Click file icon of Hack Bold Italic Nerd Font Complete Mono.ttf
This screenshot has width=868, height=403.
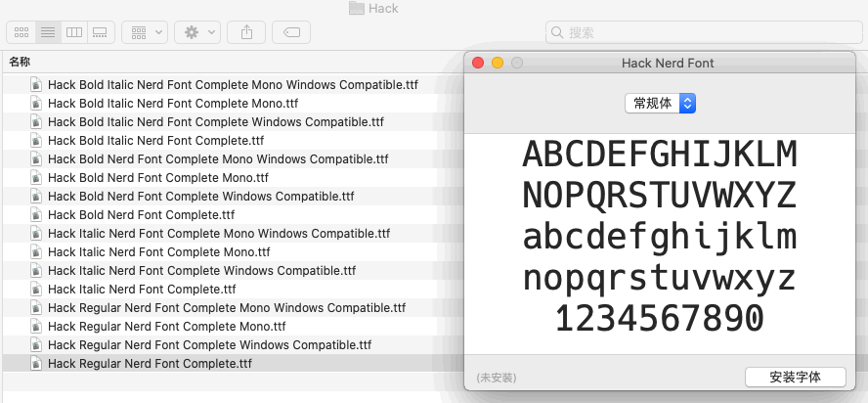coord(36,103)
